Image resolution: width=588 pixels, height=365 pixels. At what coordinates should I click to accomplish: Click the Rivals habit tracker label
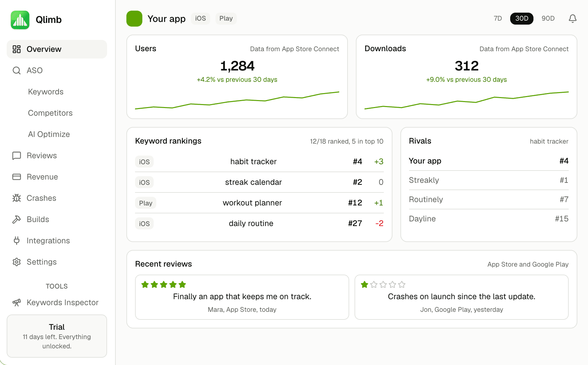click(x=549, y=141)
